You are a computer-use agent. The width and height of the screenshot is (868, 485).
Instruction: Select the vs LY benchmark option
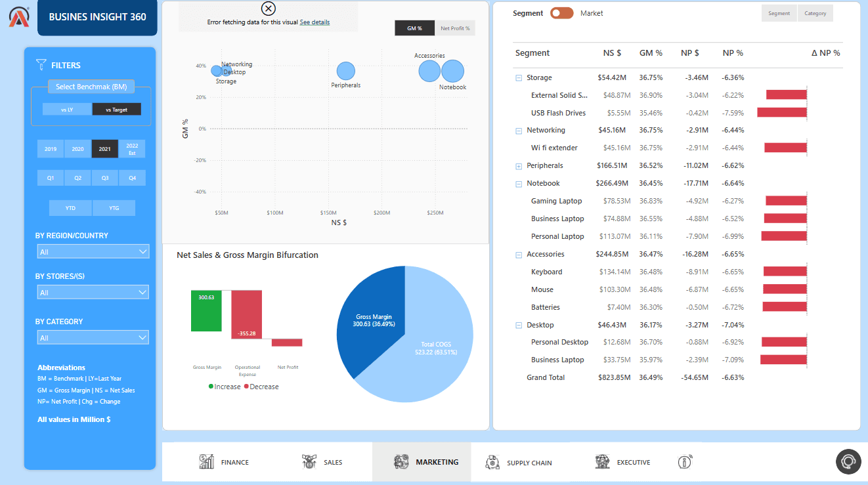coord(66,109)
